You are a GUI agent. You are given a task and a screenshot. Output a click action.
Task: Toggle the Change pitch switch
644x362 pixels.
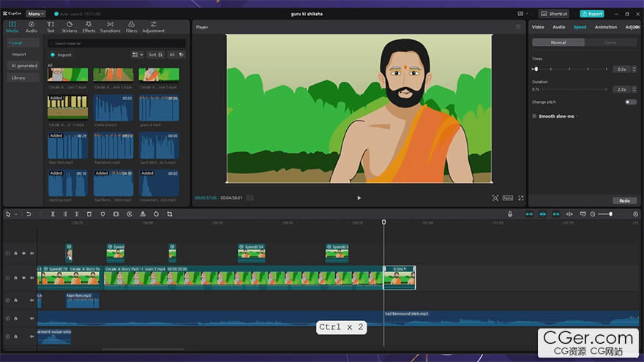point(630,102)
